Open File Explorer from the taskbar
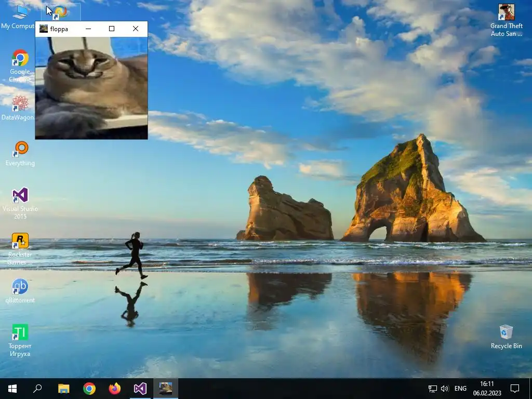The height and width of the screenshot is (399, 532). tap(63, 389)
